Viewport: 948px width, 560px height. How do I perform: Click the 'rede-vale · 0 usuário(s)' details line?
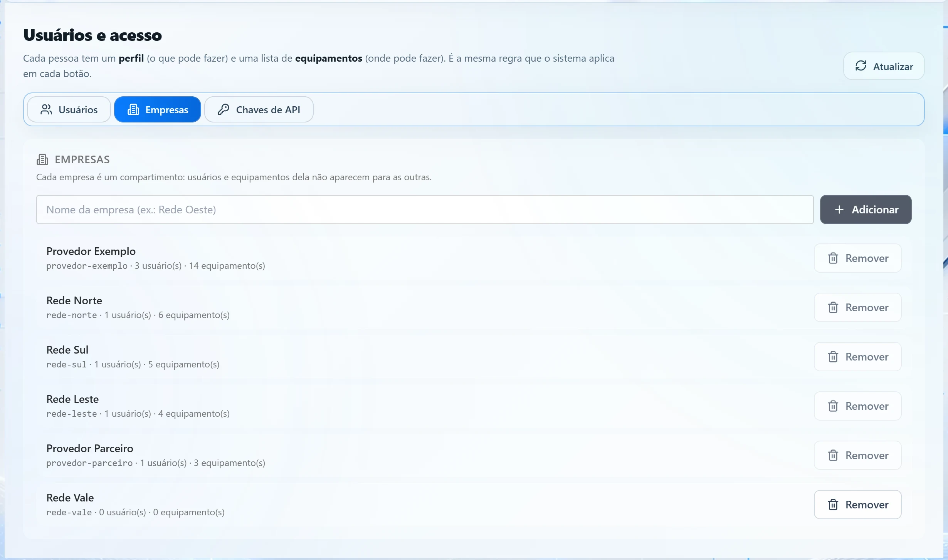pos(135,512)
